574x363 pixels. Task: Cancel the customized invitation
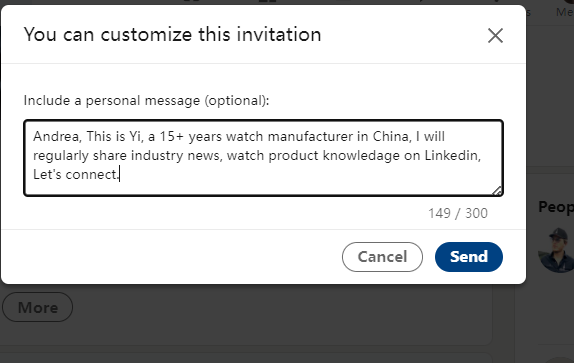[382, 257]
